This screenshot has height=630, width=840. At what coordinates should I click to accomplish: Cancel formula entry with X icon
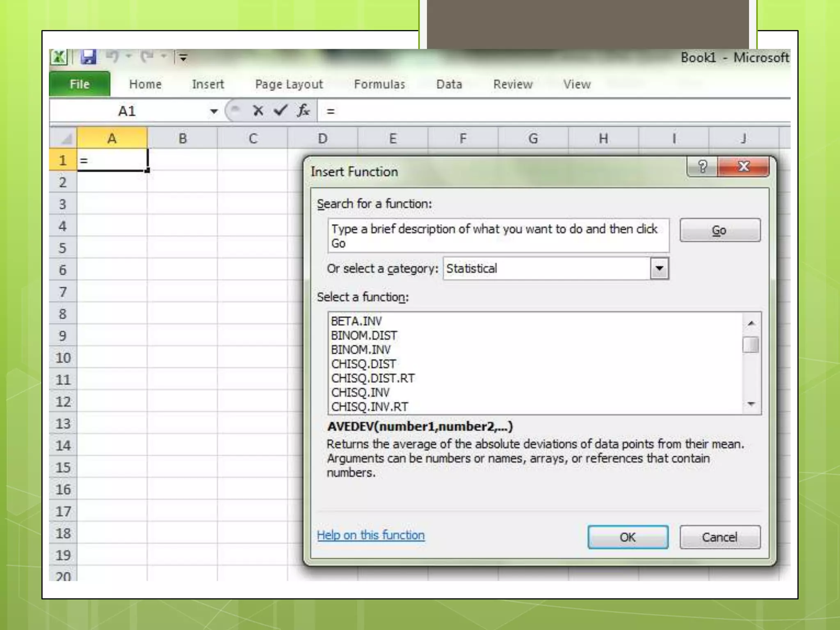coord(258,110)
